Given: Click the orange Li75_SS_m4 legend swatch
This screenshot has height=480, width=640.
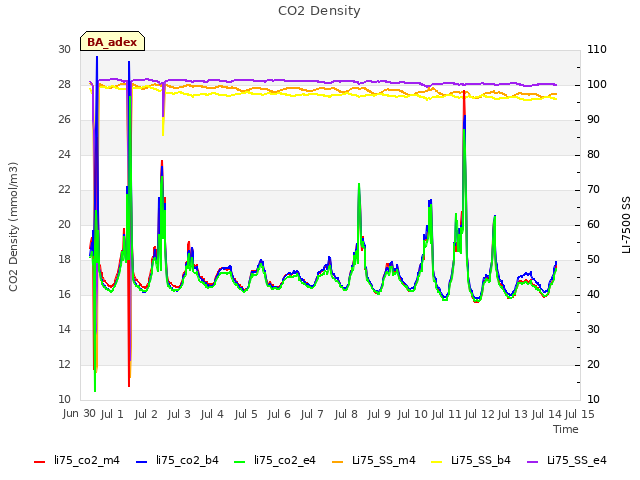Looking at the screenshot, I should [337, 462].
